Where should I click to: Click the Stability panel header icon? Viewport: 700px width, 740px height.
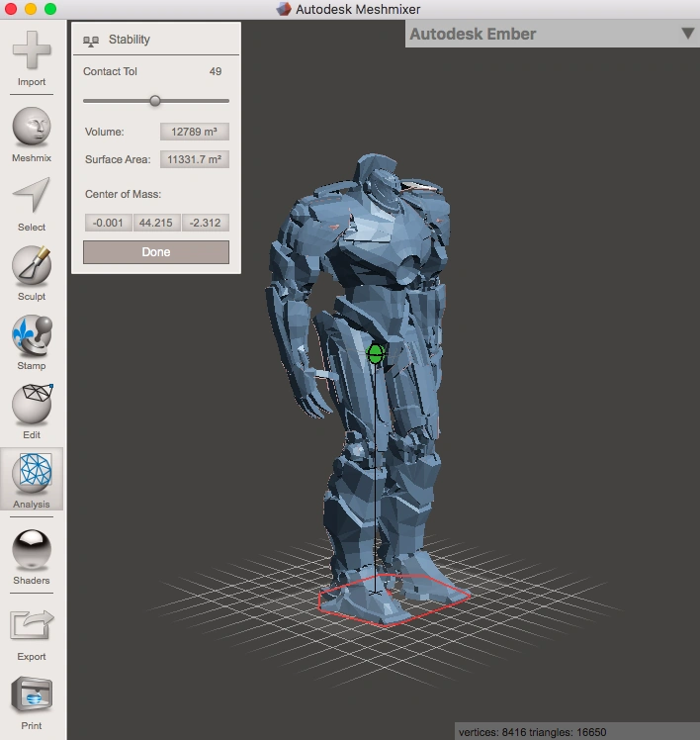[92, 41]
